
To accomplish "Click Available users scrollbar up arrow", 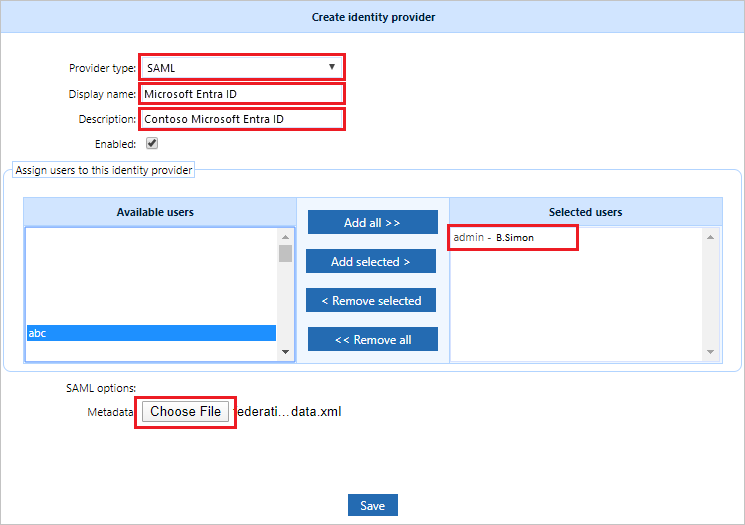I will [286, 237].
